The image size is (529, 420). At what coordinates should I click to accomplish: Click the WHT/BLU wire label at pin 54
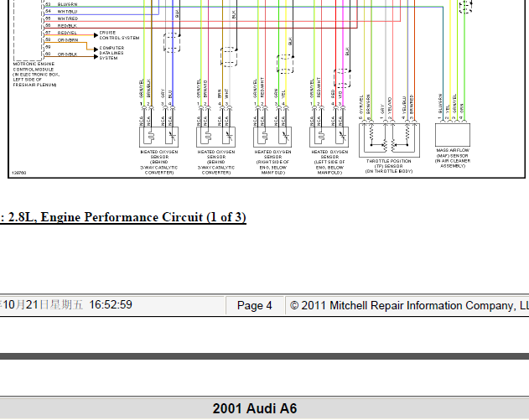point(67,12)
